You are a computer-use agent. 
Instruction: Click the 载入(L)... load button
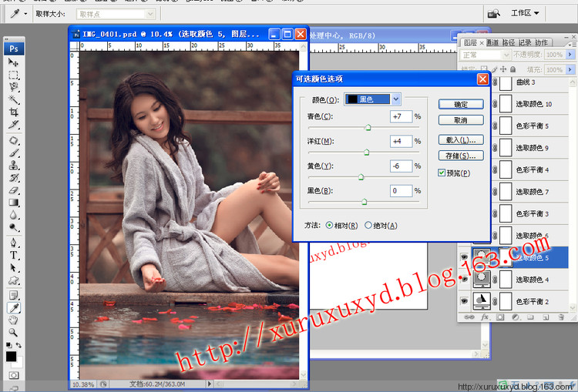tap(461, 140)
